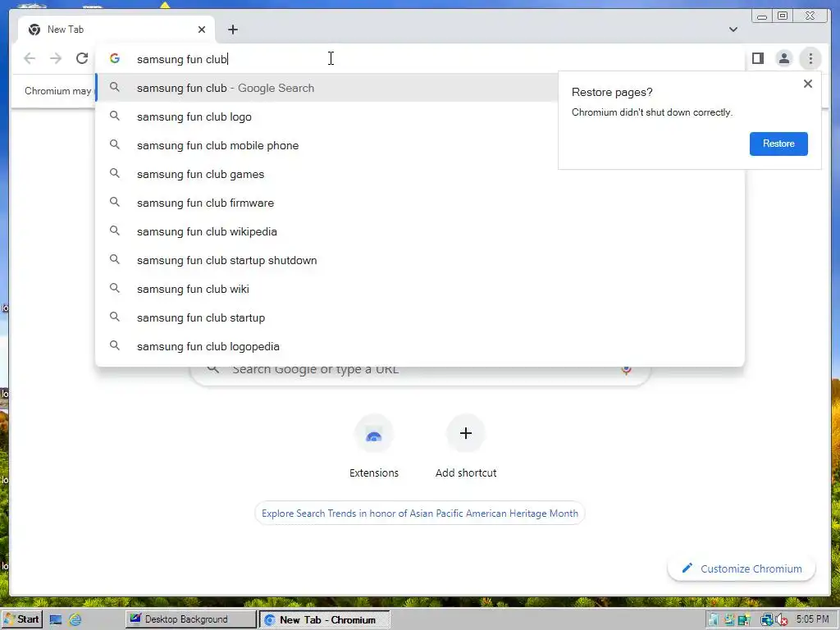The image size is (840, 630).
Task: Open a new tab with plus button
Action: point(232,30)
